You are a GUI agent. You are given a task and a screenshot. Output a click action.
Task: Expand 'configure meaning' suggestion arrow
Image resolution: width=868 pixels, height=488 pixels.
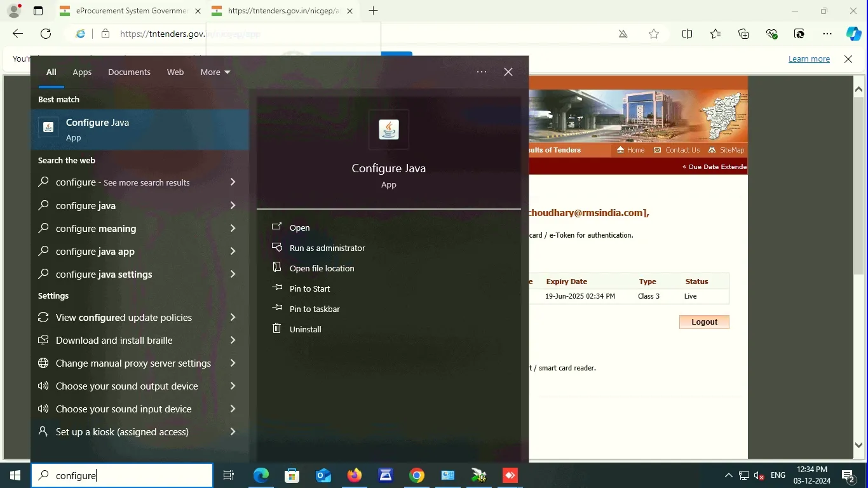click(233, 228)
